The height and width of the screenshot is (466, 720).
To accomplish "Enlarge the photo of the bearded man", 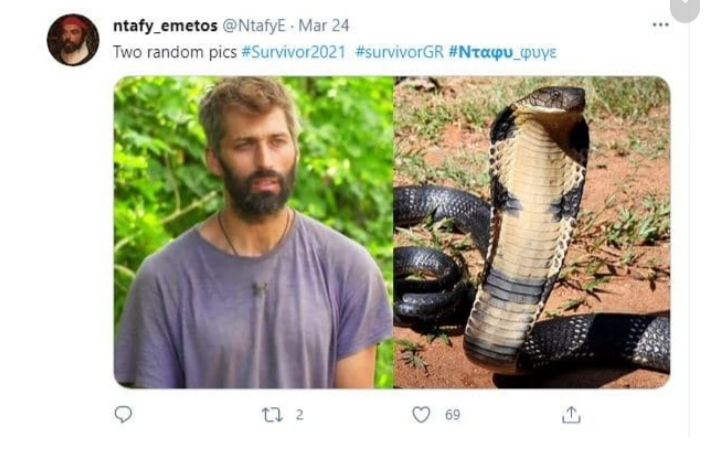I will 253,232.
